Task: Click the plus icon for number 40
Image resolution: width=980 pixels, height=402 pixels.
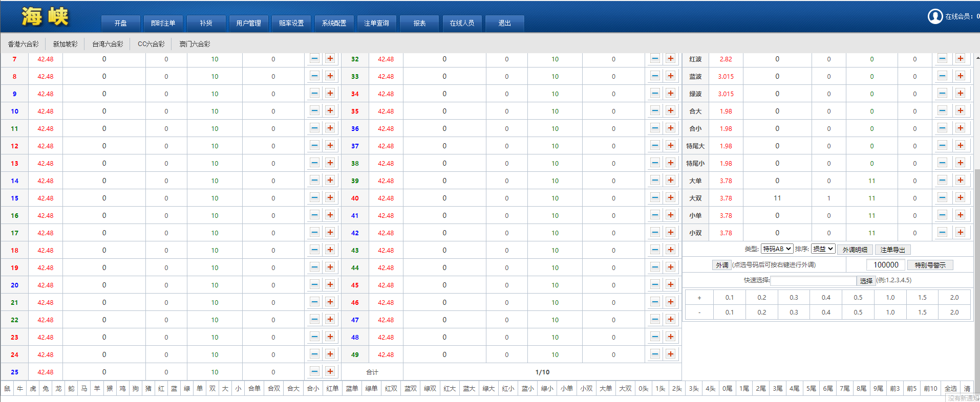Action: tap(670, 198)
